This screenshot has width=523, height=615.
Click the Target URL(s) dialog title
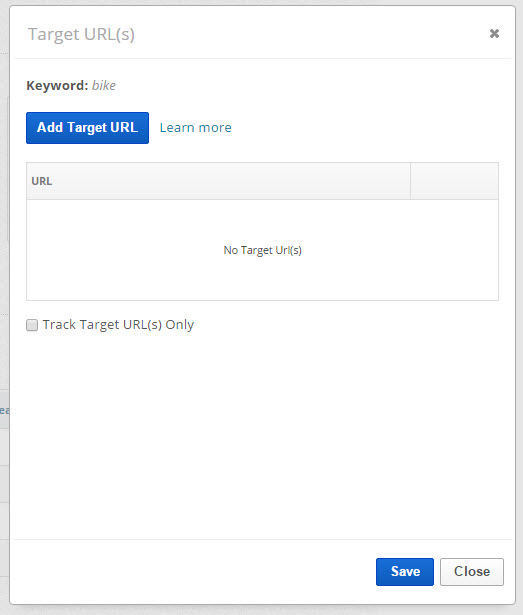tap(81, 34)
